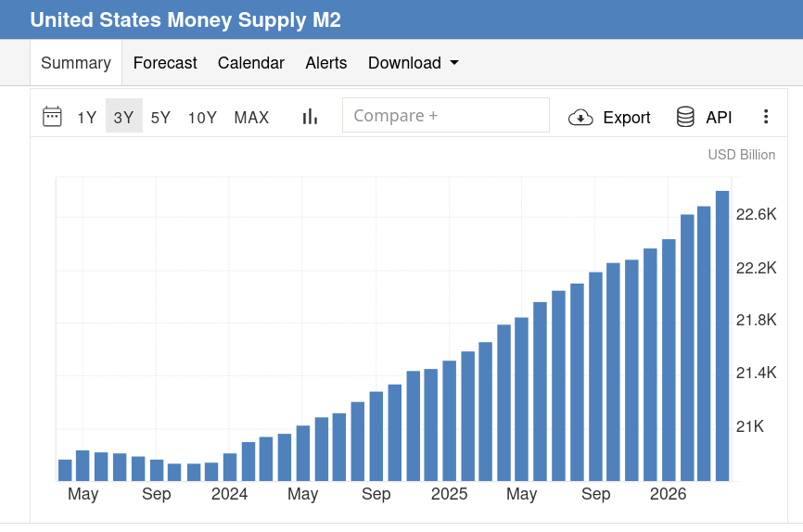Open the Calendar tab
This screenshot has height=532, width=803.
[251, 62]
